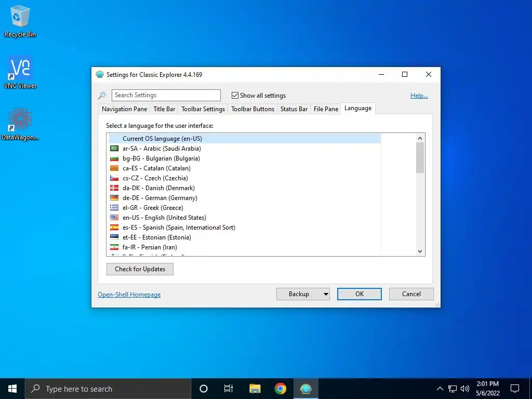Switch to the Status Bar tab

pos(294,109)
